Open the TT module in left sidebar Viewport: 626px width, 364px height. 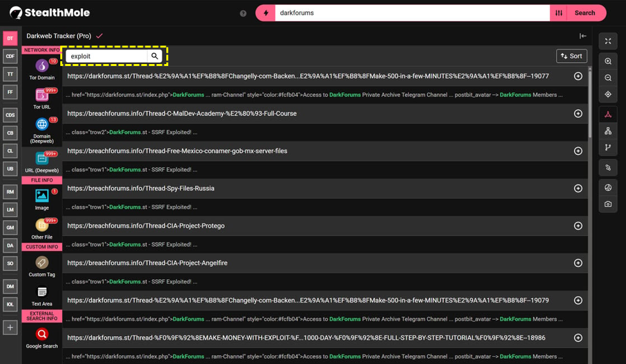[10, 74]
